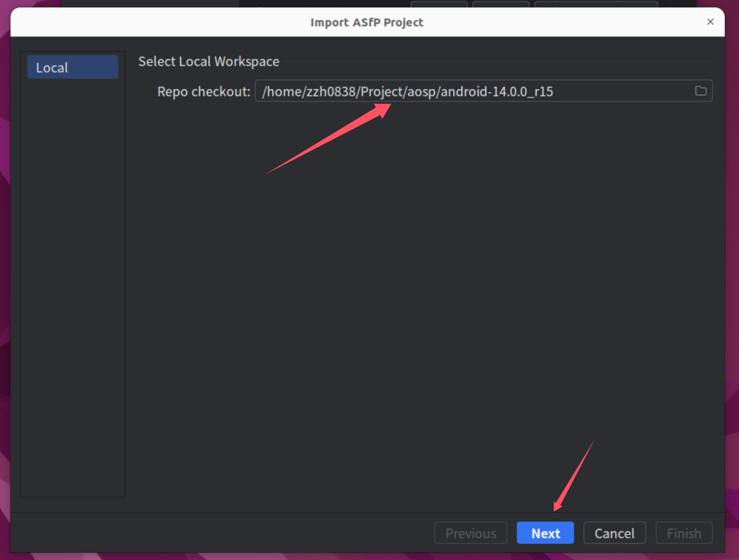Click the Import ASfP Project title bar
Screen dimensions: 739x560
pyautogui.click(x=367, y=22)
